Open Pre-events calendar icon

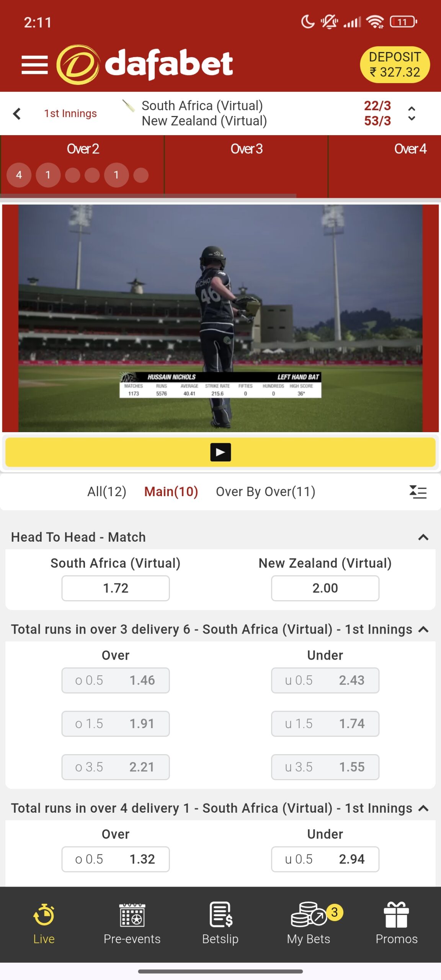pos(132,915)
